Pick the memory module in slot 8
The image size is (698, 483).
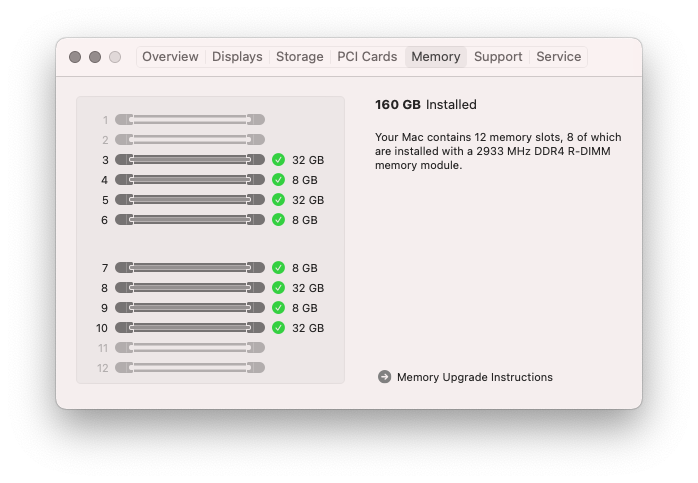coord(190,288)
